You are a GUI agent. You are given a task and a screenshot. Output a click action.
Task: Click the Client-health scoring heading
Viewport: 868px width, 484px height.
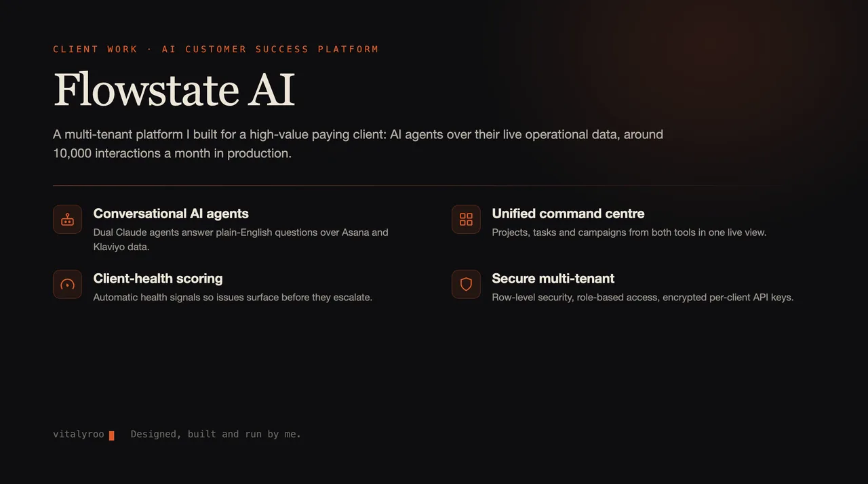[158, 279]
